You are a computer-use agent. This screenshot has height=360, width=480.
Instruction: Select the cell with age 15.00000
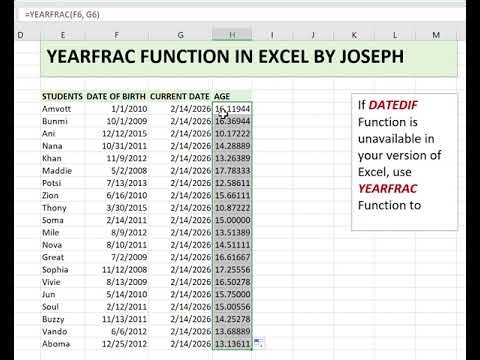pyautogui.click(x=232, y=220)
